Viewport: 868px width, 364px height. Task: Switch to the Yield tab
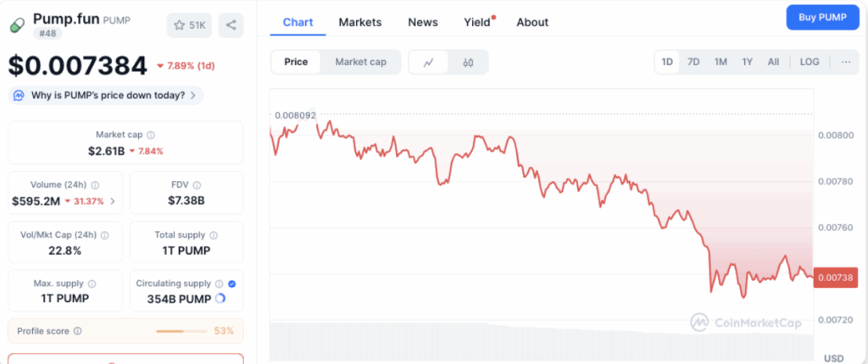477,22
